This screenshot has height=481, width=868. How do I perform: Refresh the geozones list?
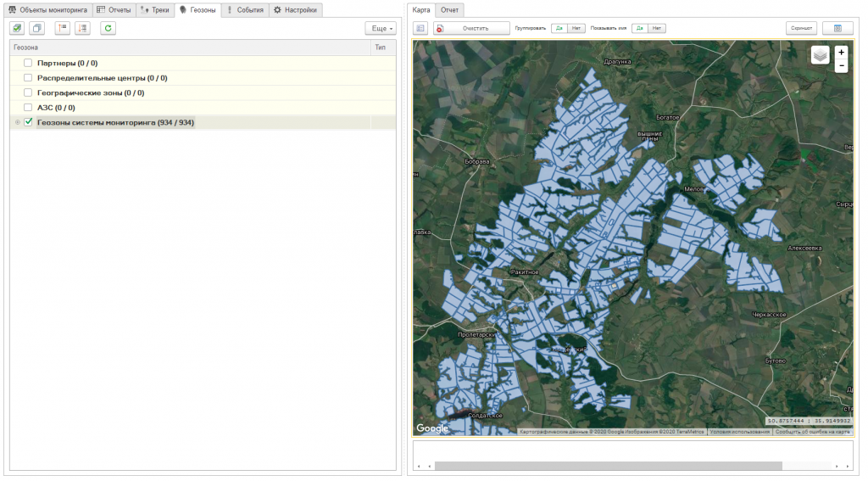tap(108, 28)
